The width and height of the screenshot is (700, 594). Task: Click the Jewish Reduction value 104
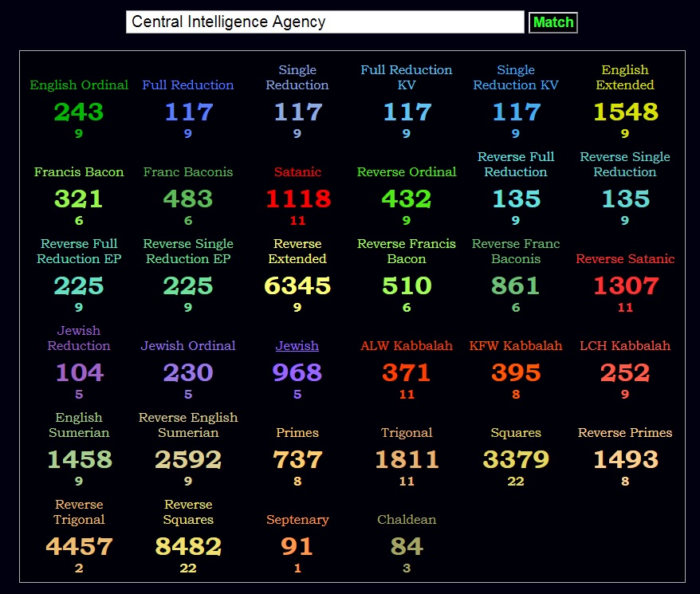80,372
